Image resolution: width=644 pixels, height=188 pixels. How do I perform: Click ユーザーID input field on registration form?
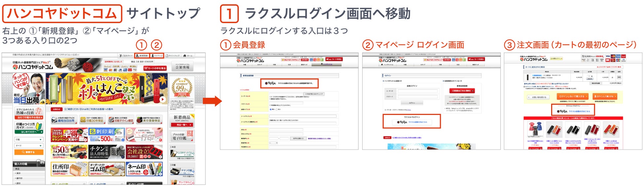tap(286, 94)
